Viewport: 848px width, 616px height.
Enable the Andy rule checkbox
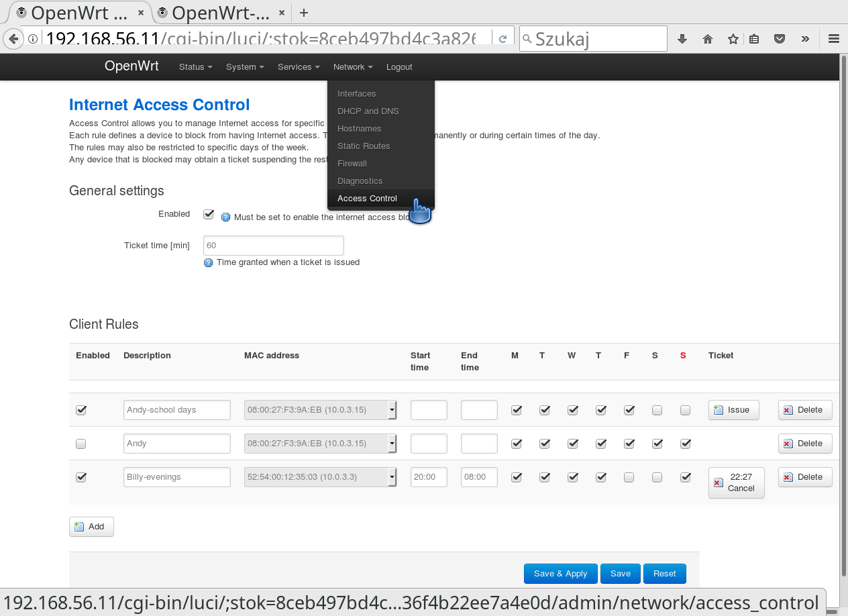(x=81, y=444)
